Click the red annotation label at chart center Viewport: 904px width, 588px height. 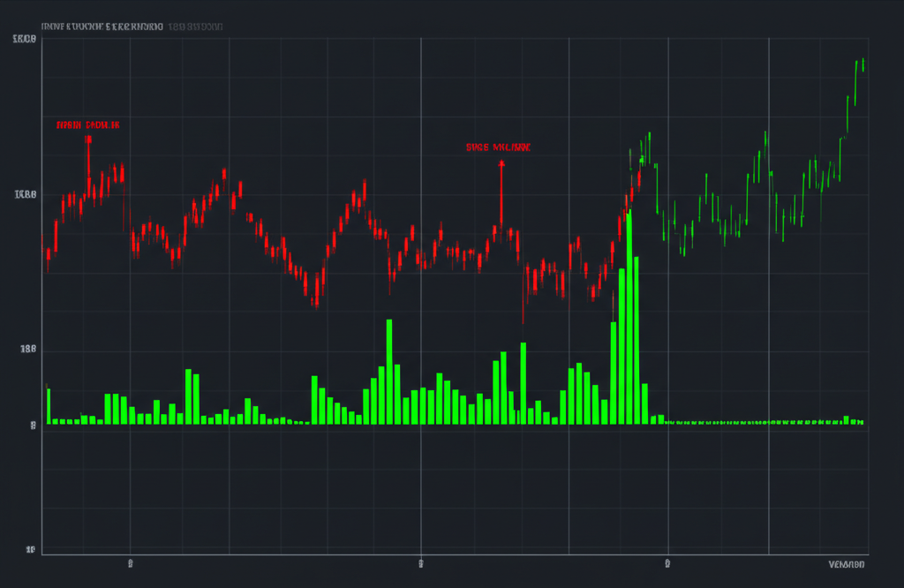pyautogui.click(x=498, y=148)
